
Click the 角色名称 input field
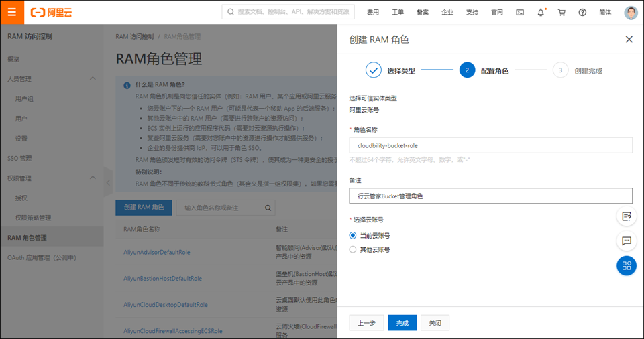490,145
